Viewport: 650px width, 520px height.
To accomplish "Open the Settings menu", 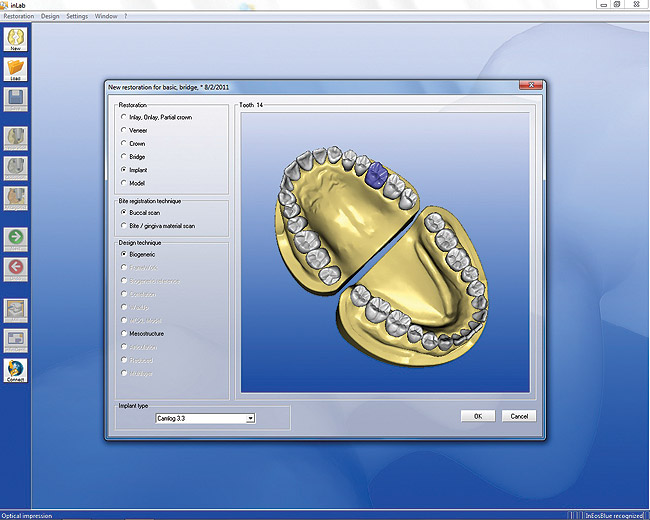I will 77,17.
